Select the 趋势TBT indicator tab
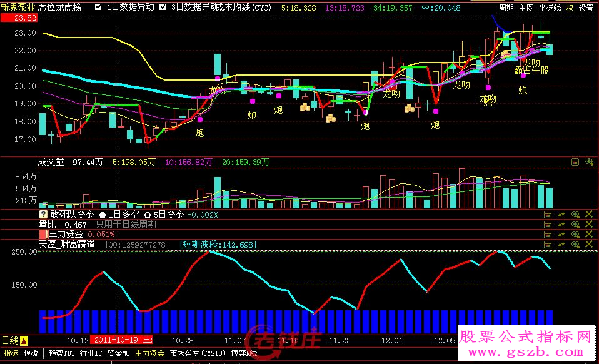Image resolution: width=599 pixels, height=364 pixels. tap(61, 353)
